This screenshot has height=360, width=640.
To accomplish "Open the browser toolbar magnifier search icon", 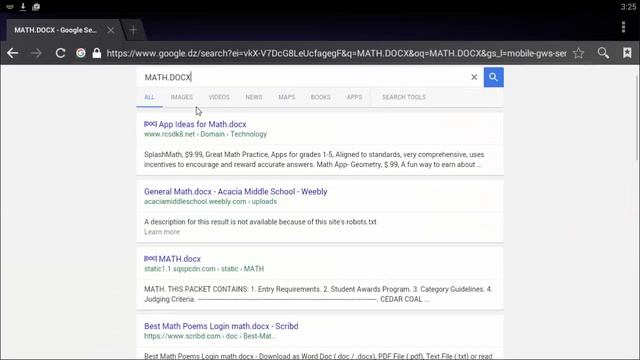I will click(603, 53).
